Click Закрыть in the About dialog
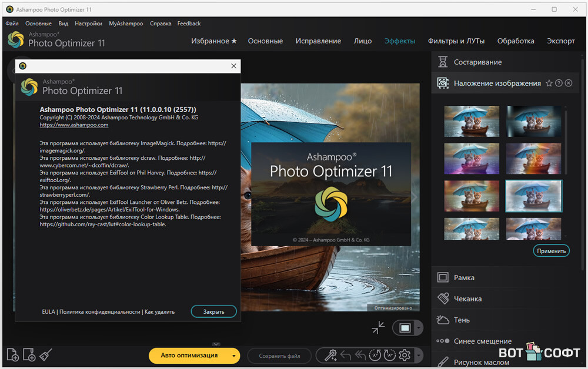The width and height of the screenshot is (588, 369). tap(214, 311)
